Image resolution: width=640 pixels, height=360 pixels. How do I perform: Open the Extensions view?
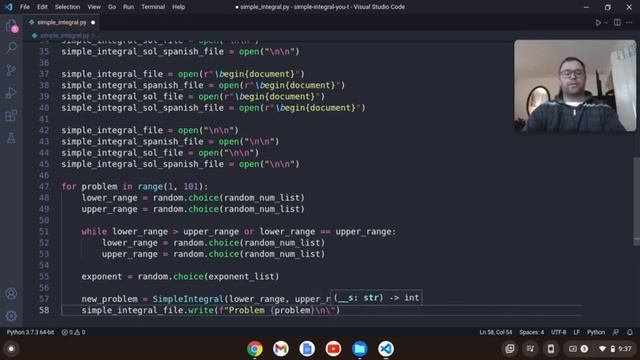click(11, 116)
